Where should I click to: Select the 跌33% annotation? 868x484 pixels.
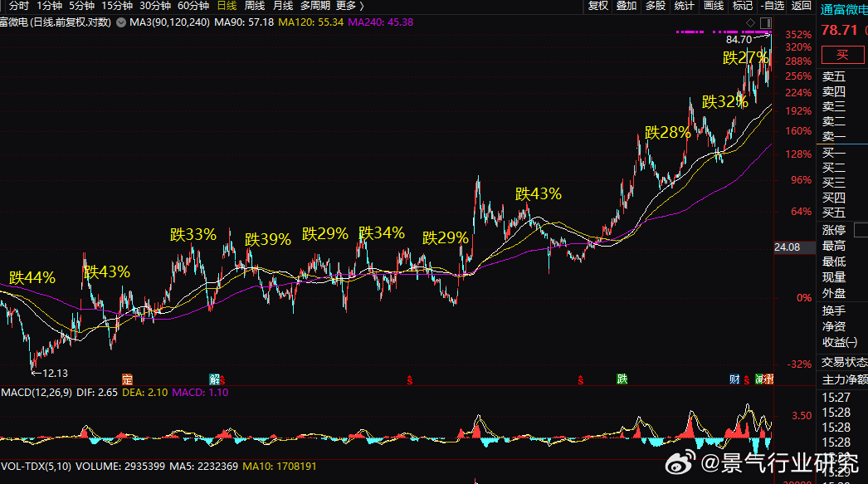click(x=193, y=235)
